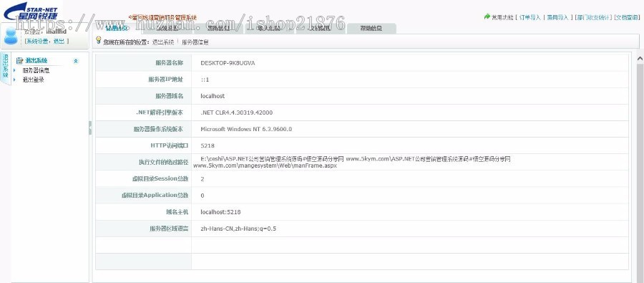Click the vertical scrollbar track
This screenshot has width=644, height=283.
[640, 173]
